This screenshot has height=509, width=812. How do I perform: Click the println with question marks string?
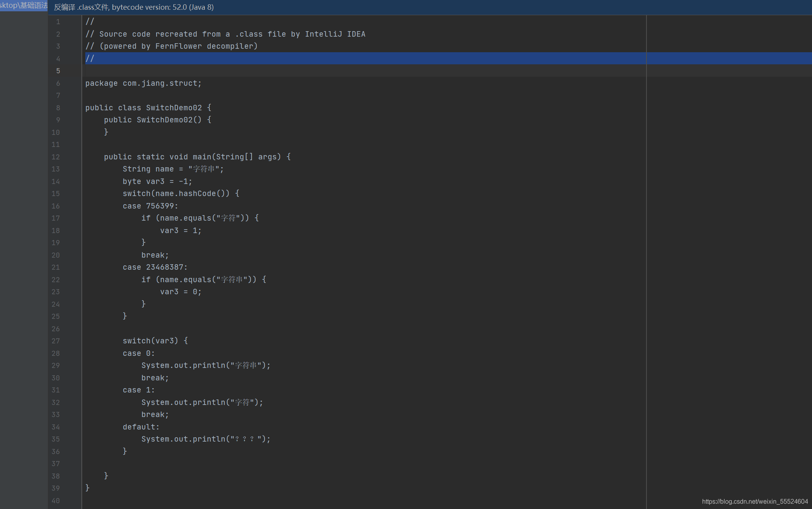coord(206,439)
